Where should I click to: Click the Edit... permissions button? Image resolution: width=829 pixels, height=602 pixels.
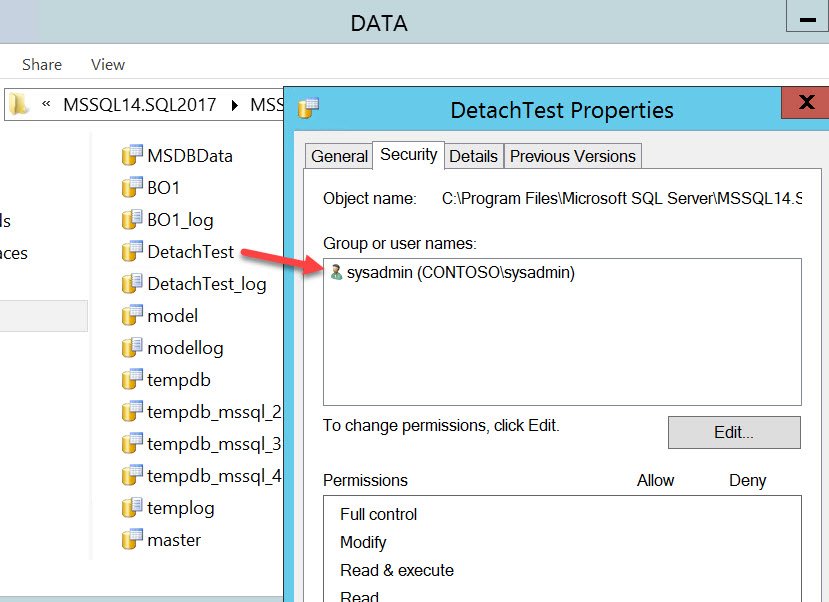click(733, 432)
